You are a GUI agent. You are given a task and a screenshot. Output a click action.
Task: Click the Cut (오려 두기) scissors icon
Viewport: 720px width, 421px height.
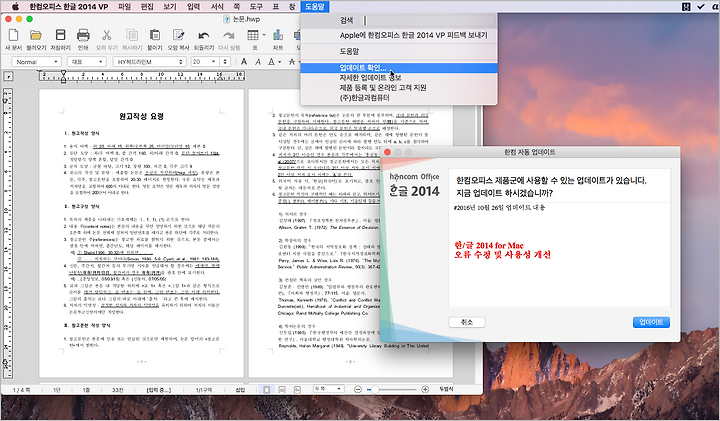pyautogui.click(x=107, y=35)
